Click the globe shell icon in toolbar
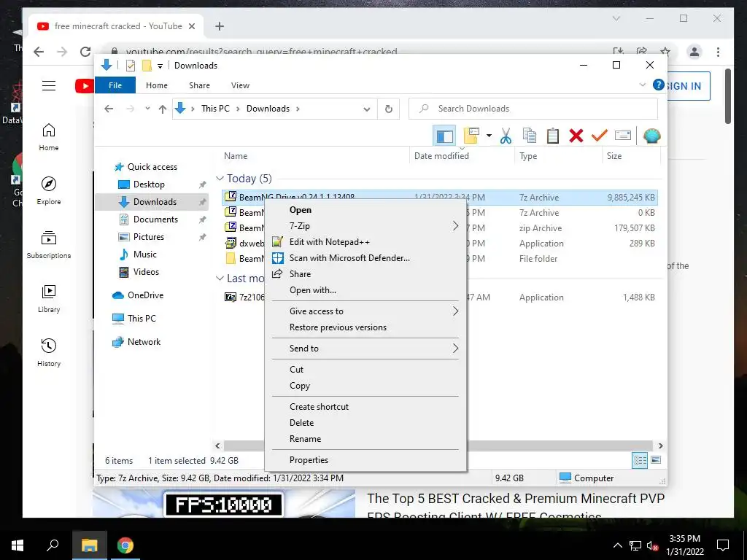The width and height of the screenshot is (747, 560). coord(651,136)
